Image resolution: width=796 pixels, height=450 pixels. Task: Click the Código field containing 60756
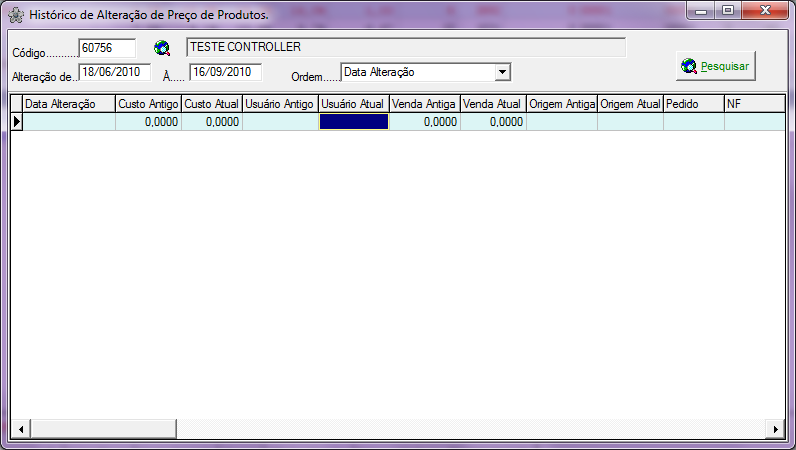(107, 48)
